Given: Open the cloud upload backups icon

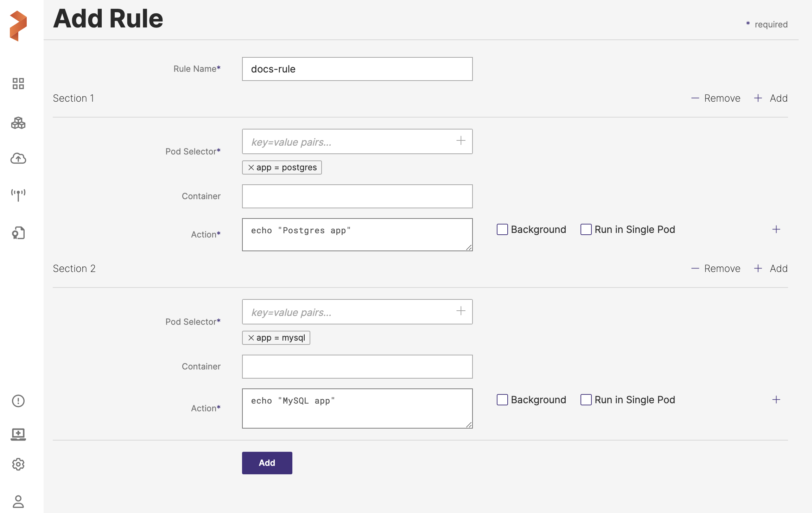Looking at the screenshot, I should coord(18,159).
